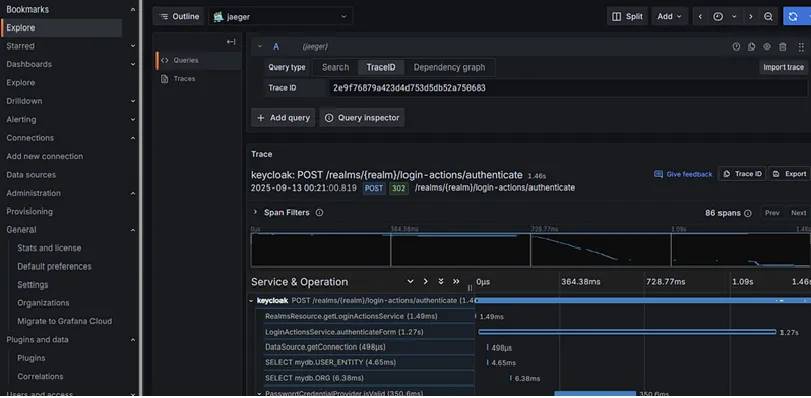Expand one level with down chevron icon
Viewport: 811px width, 398px height.
[410, 282]
